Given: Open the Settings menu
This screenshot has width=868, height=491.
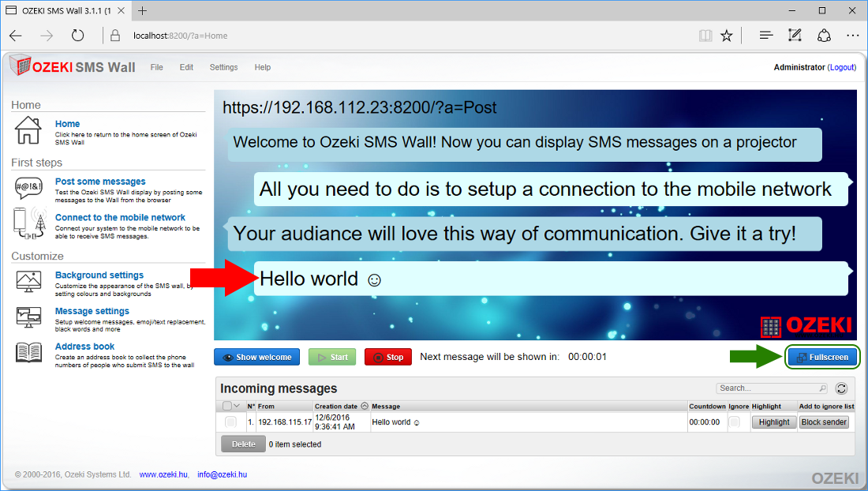Looking at the screenshot, I should 223,67.
